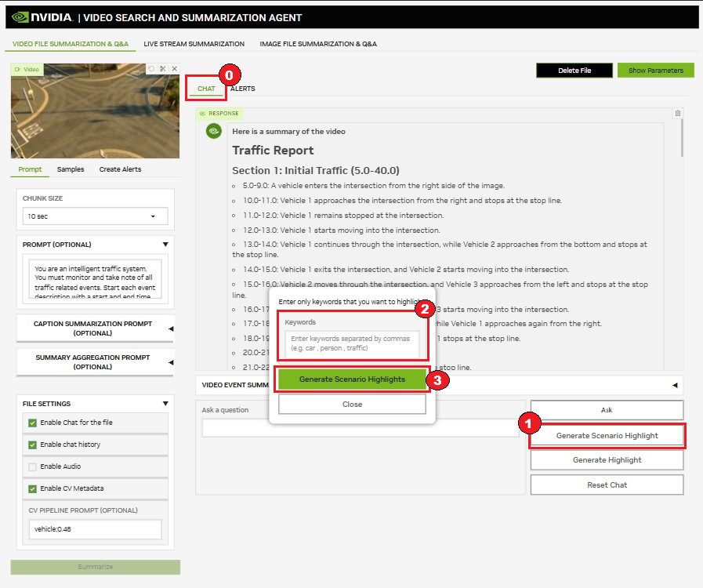Screen dimensions: 703x588
Task: Click the scissors trim icon on video
Action: [162, 69]
